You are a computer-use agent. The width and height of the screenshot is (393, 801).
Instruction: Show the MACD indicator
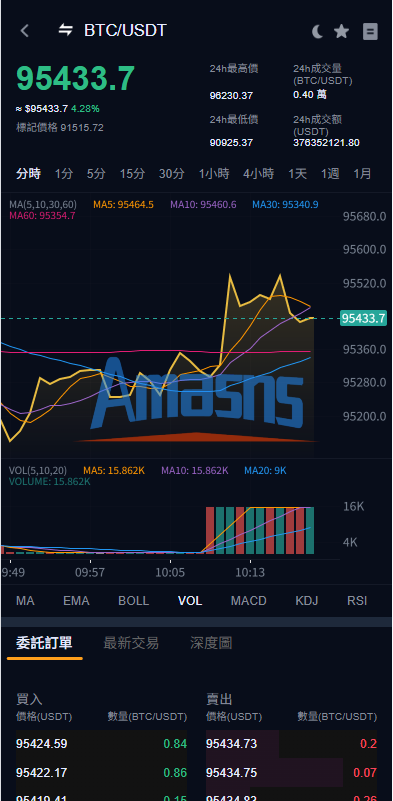coord(248,601)
